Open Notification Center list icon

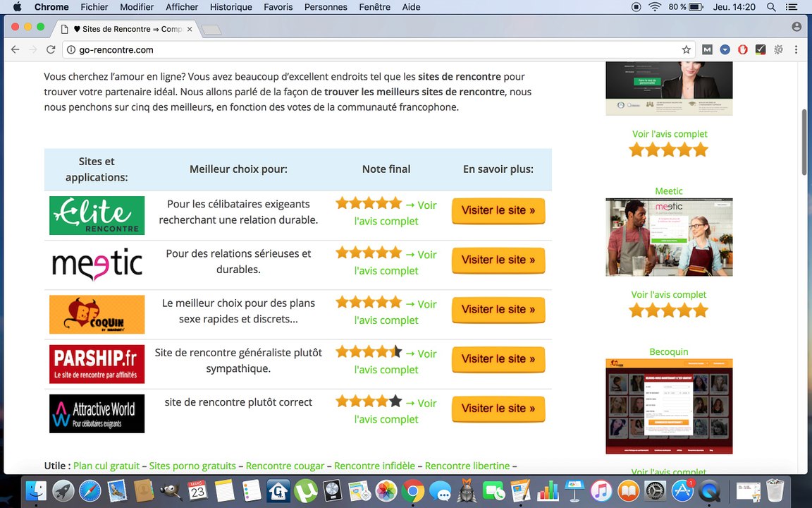click(x=792, y=7)
